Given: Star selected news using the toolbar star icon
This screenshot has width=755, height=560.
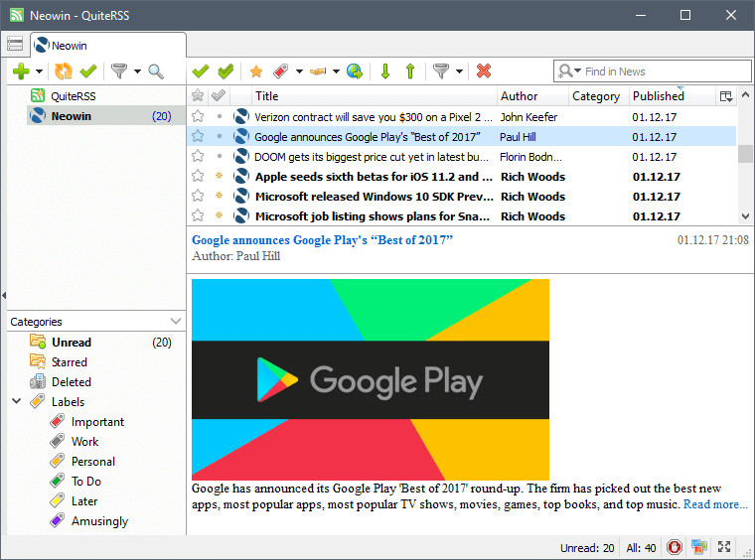Looking at the screenshot, I should (256, 71).
